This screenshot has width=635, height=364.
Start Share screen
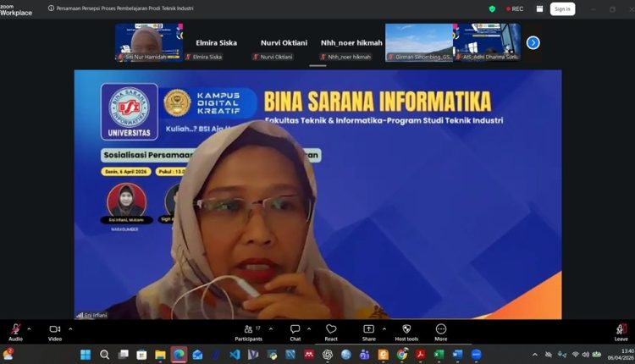[368, 333]
